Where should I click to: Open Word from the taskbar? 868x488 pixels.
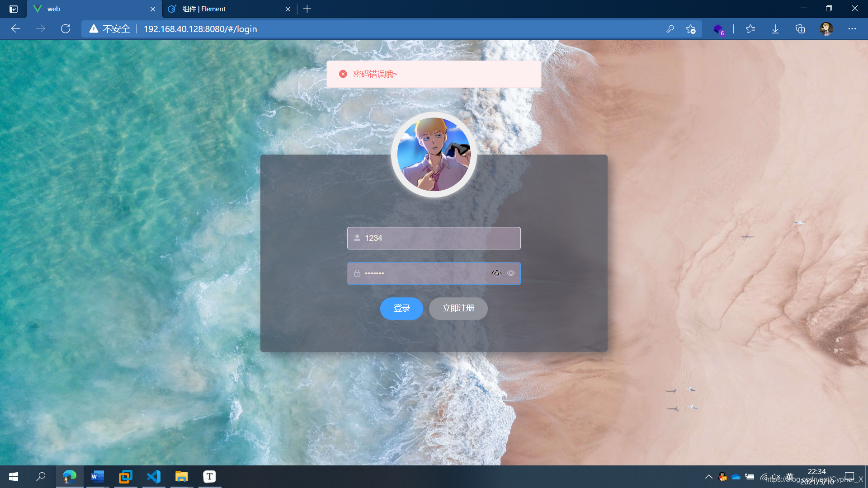(x=98, y=477)
